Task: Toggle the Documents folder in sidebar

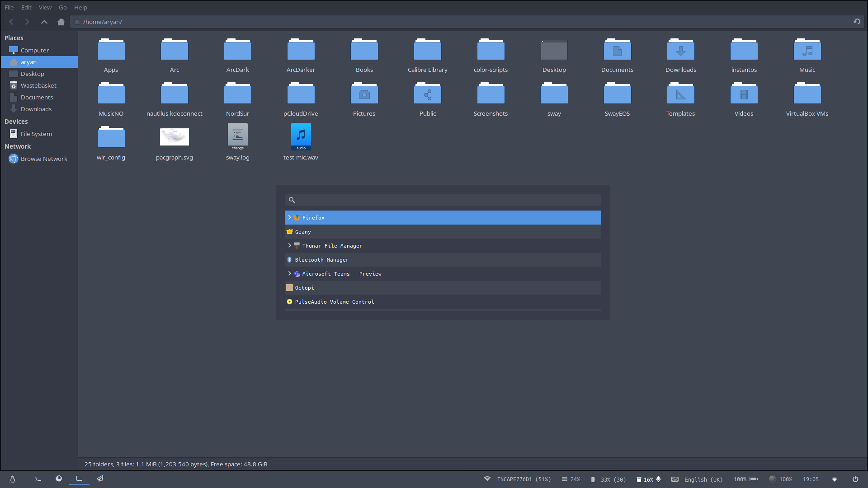Action: tap(37, 97)
